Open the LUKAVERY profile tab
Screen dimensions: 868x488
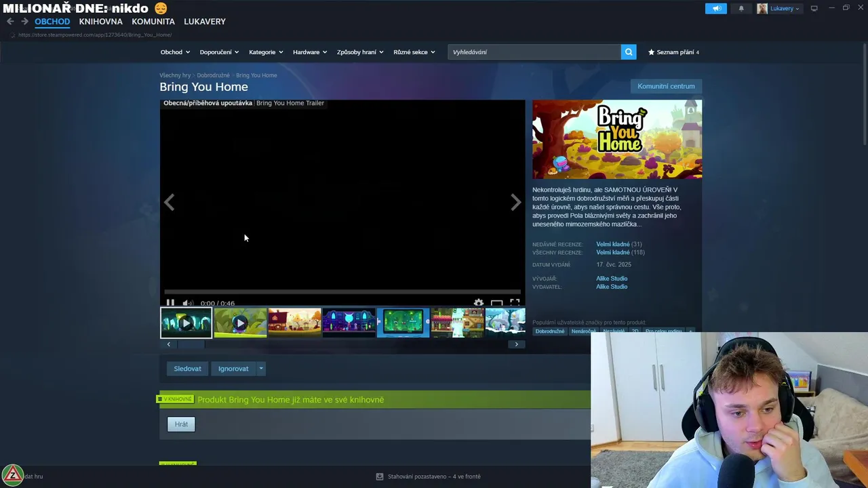205,22
